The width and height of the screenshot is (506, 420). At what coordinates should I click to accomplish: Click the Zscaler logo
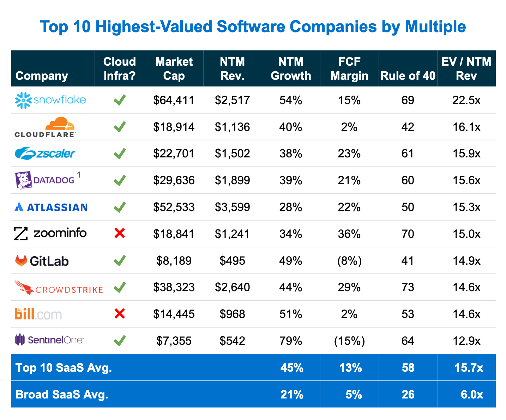pos(45,154)
